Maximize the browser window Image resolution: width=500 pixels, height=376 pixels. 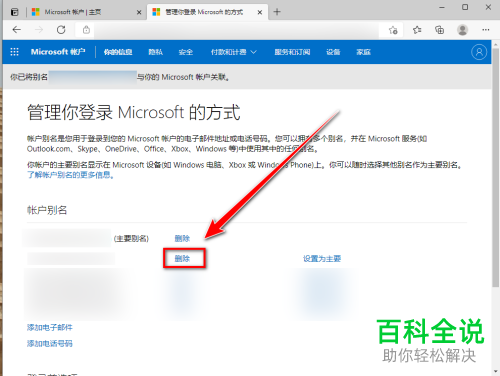tap(465, 7)
